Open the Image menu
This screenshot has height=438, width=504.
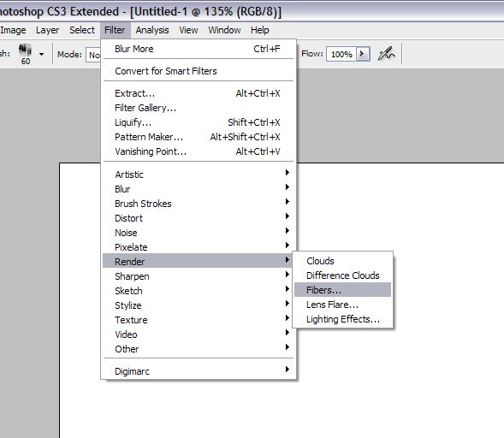[13, 30]
